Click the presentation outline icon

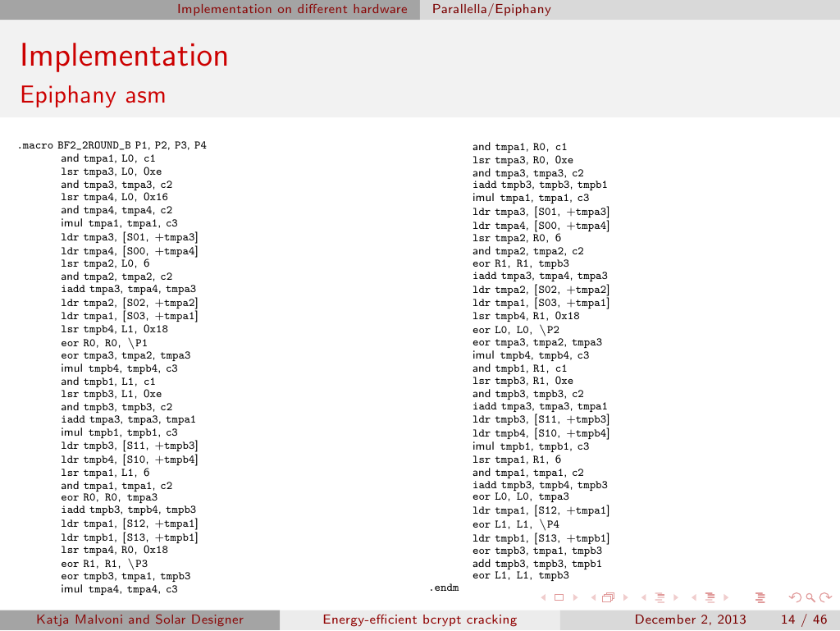click(x=758, y=597)
